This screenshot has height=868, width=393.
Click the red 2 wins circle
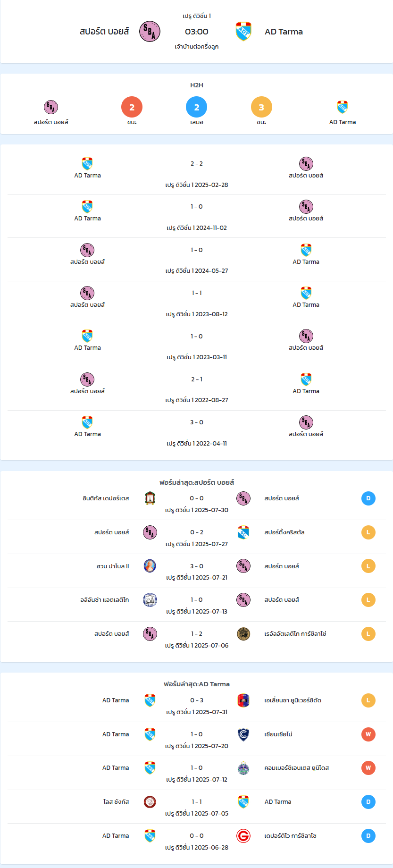coord(132,107)
